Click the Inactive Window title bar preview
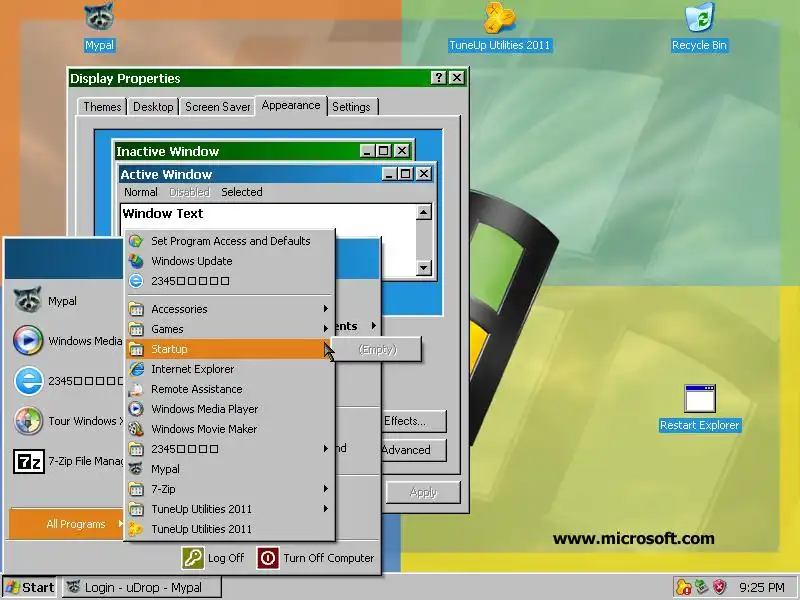The image size is (800, 600). pyautogui.click(x=263, y=151)
